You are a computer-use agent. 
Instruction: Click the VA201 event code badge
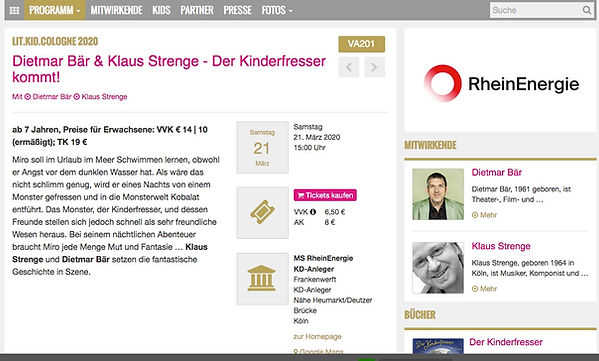click(361, 44)
